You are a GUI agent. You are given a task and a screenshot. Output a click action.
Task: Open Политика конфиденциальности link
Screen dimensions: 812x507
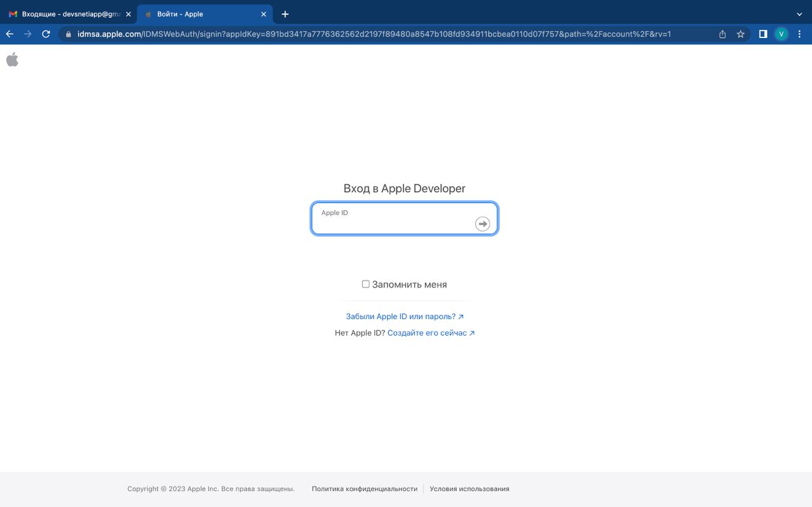(x=365, y=489)
